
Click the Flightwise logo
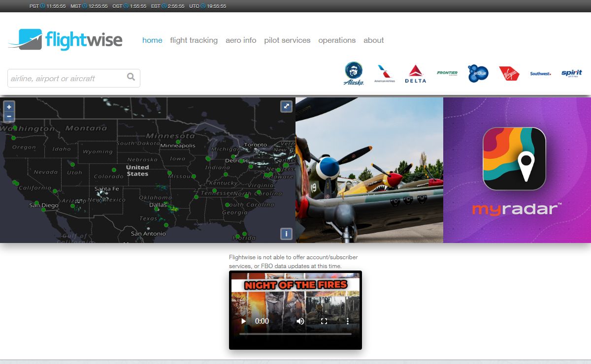point(65,40)
